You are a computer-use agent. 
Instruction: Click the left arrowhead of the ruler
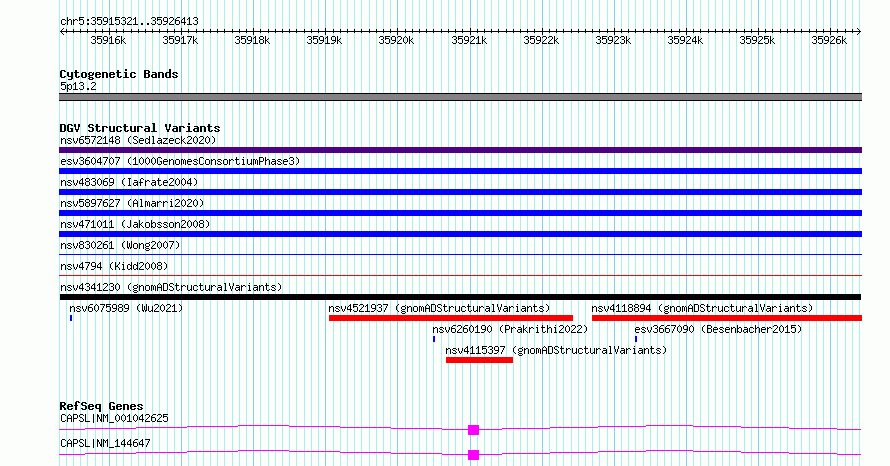pyautogui.click(x=62, y=32)
